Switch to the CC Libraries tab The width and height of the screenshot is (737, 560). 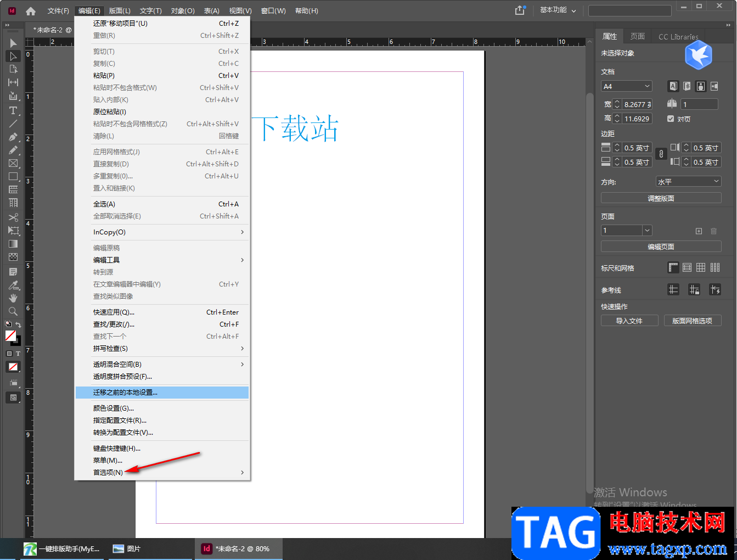(678, 37)
